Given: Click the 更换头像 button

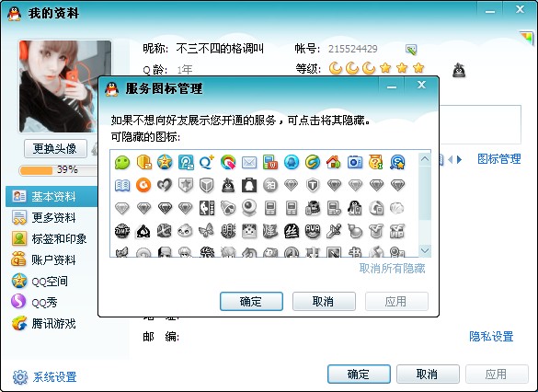Looking at the screenshot, I should (x=55, y=149).
